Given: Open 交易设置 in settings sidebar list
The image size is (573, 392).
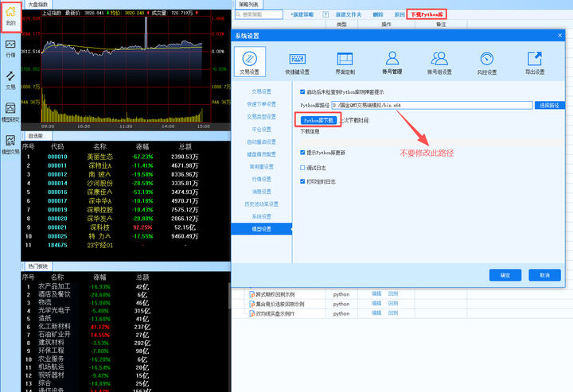Looking at the screenshot, I should 261,91.
